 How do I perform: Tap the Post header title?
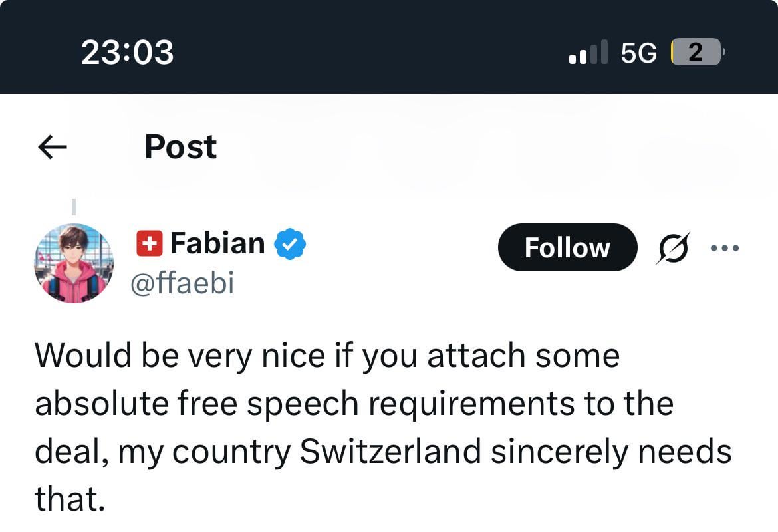[x=181, y=147]
